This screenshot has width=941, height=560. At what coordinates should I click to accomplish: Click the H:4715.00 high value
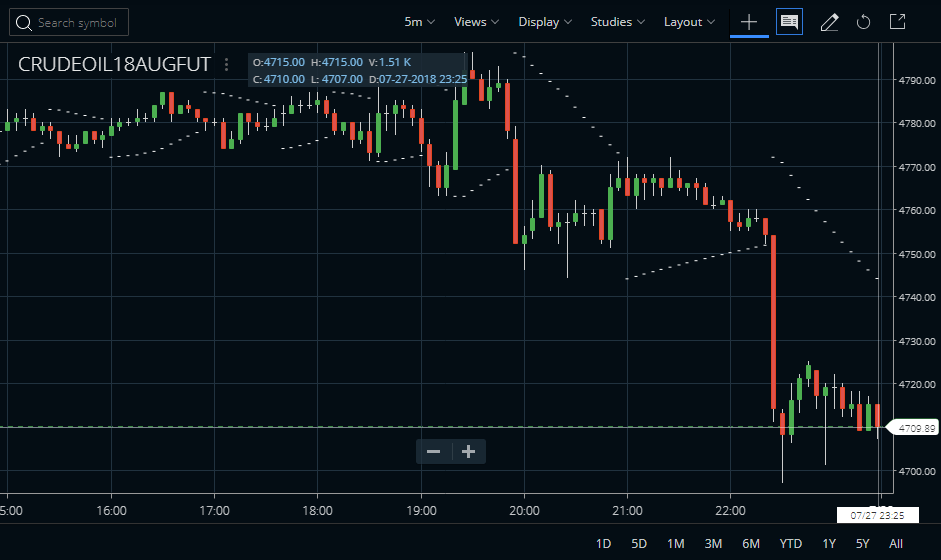pyautogui.click(x=337, y=62)
